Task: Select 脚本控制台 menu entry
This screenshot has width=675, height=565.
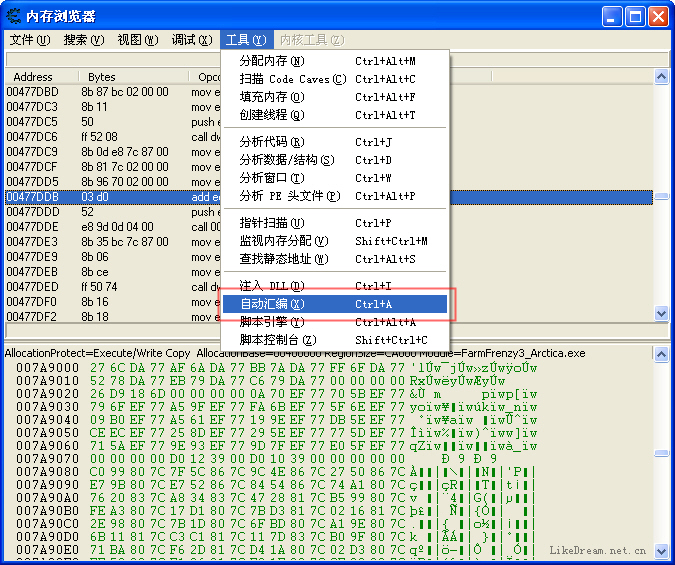Action: click(x=335, y=340)
